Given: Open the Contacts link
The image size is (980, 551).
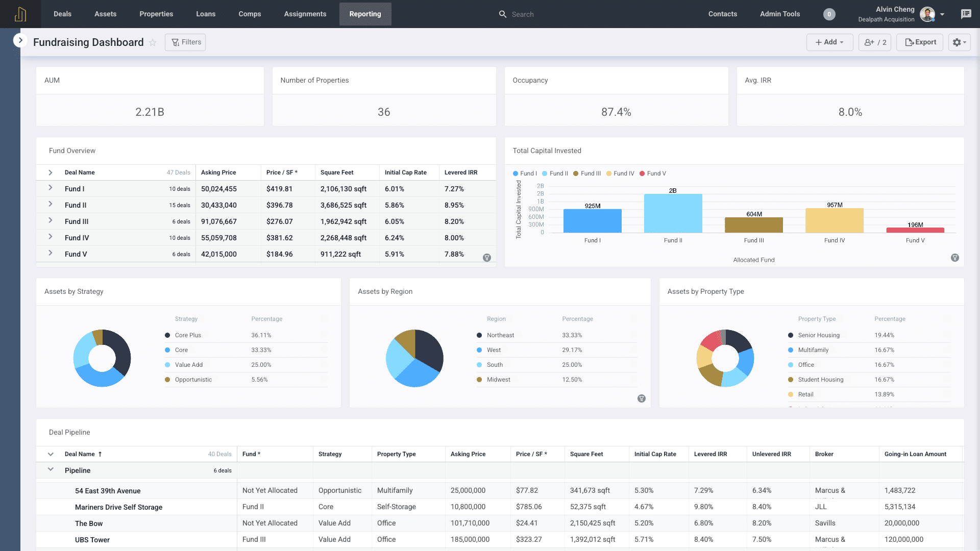Looking at the screenshot, I should point(722,14).
